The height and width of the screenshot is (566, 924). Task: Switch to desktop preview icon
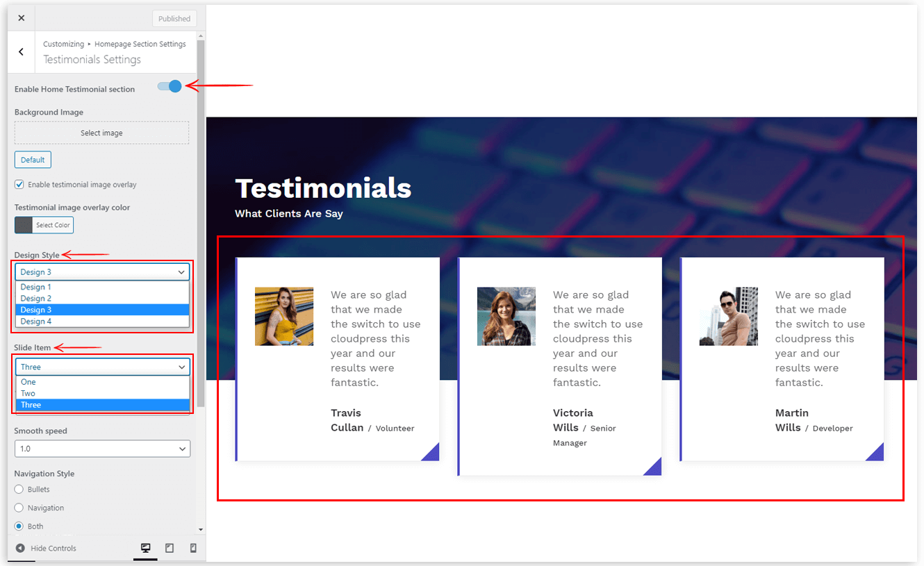click(x=145, y=548)
